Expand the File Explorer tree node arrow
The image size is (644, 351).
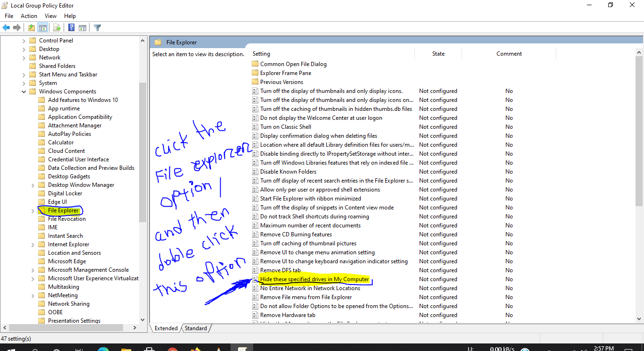click(33, 210)
